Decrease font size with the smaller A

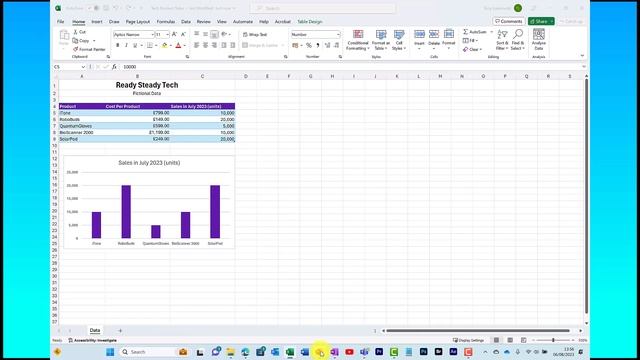[183, 35]
